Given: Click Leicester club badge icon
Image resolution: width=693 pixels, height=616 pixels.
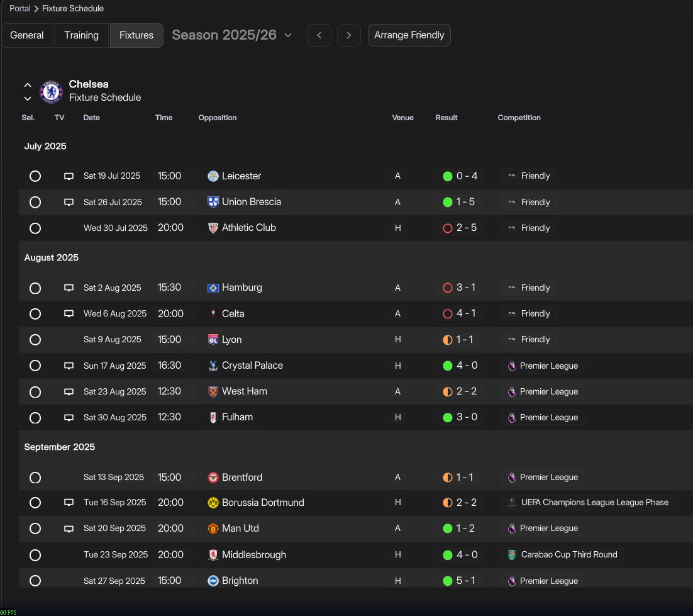Looking at the screenshot, I should [x=213, y=176].
